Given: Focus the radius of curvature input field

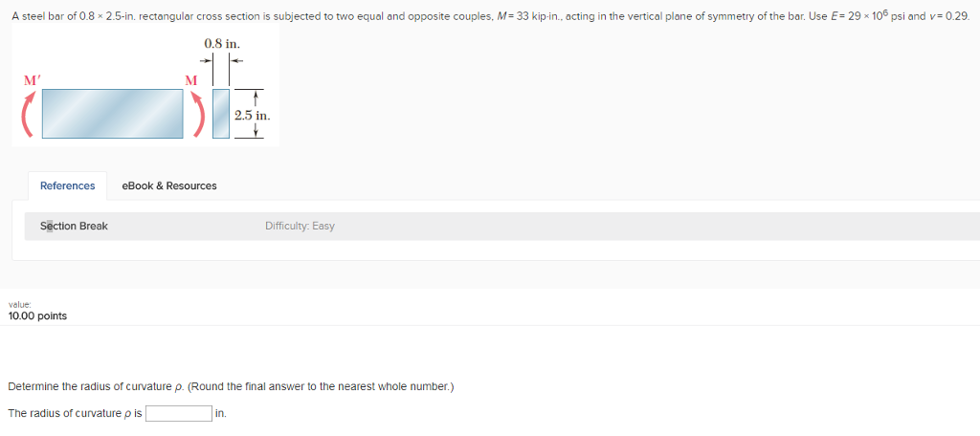Looking at the screenshot, I should click(x=179, y=413).
